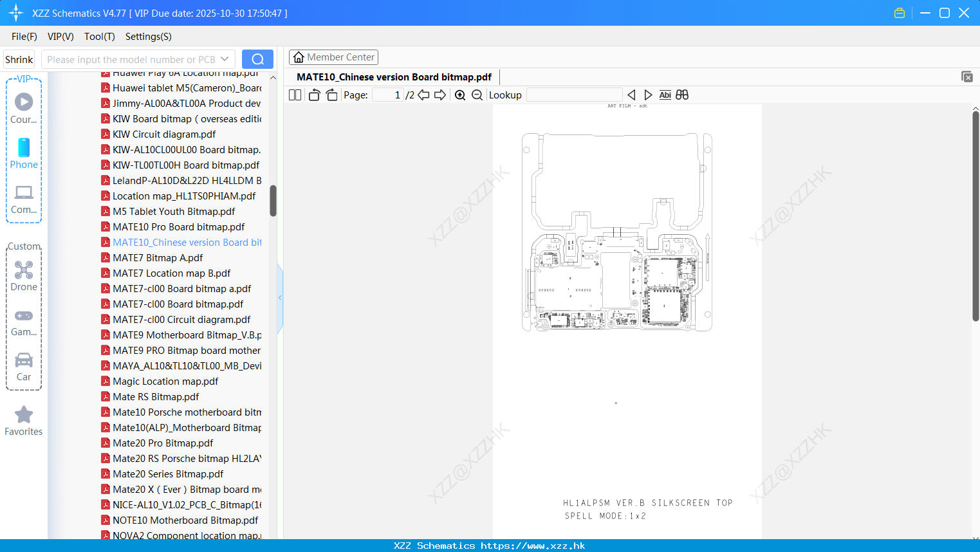Collapse the file list panel handle
Image resolution: width=980 pixels, height=552 pixels.
point(280,298)
